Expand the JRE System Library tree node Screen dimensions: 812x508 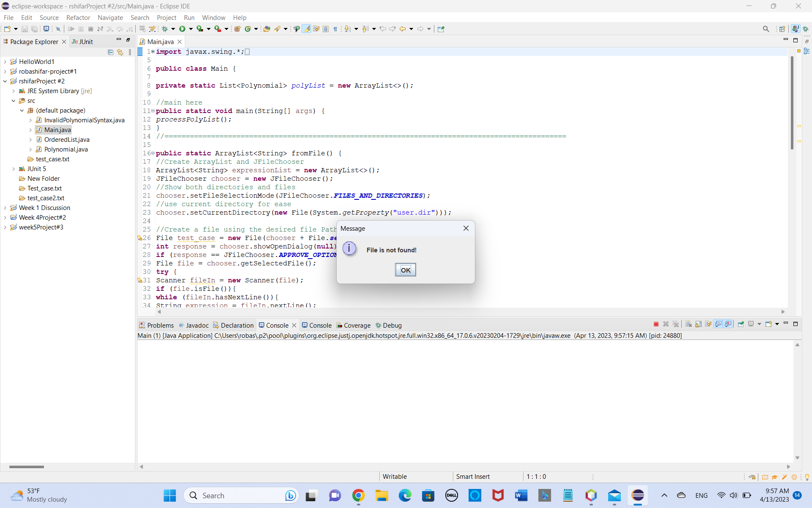pyautogui.click(x=13, y=91)
